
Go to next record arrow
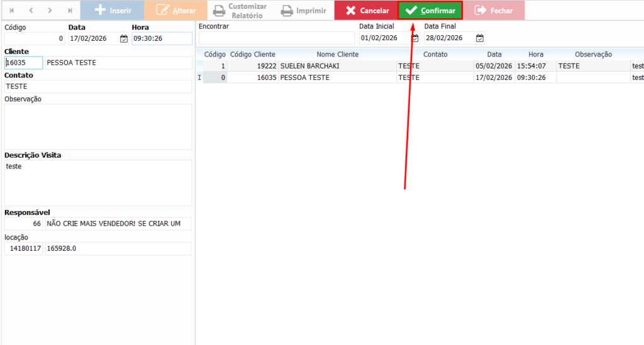click(x=50, y=11)
